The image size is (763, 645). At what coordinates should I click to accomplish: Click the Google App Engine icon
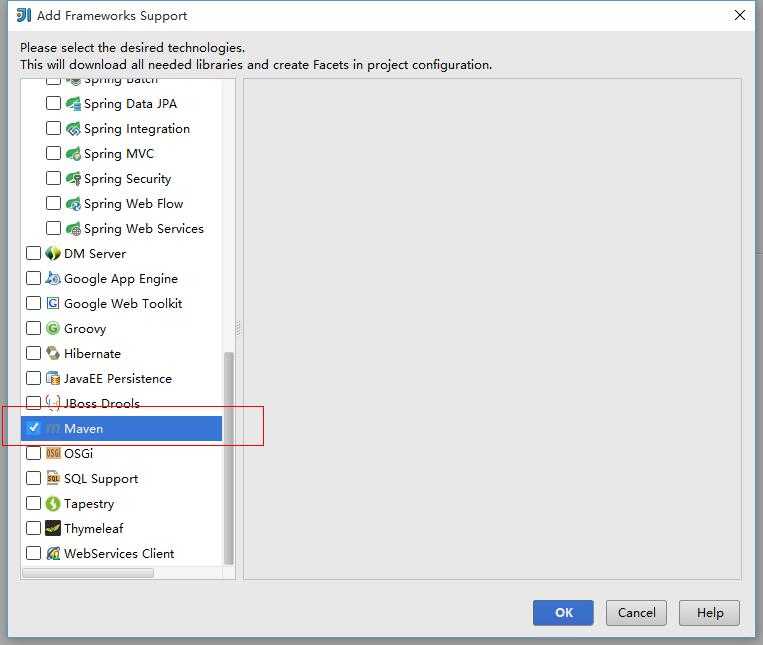coord(53,279)
